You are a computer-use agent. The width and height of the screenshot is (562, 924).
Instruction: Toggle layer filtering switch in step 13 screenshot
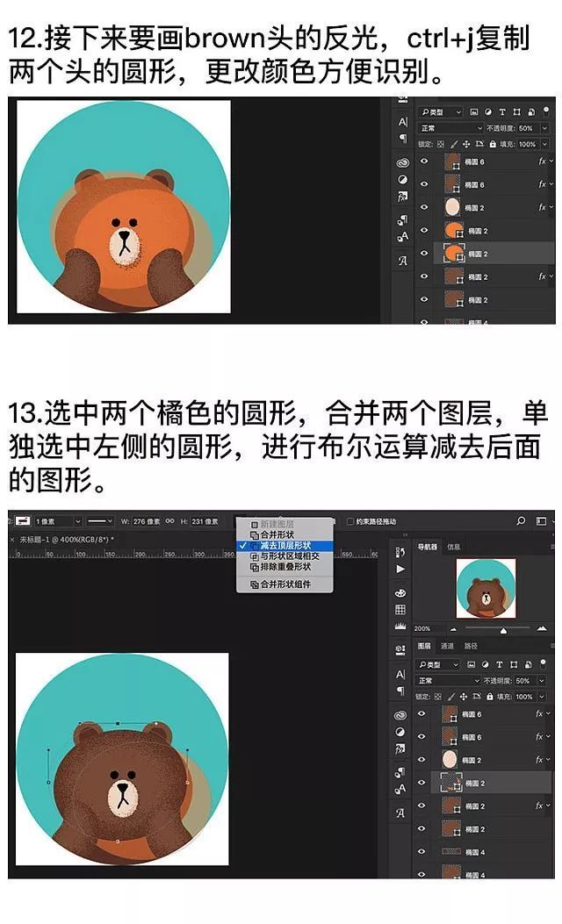tap(543, 663)
